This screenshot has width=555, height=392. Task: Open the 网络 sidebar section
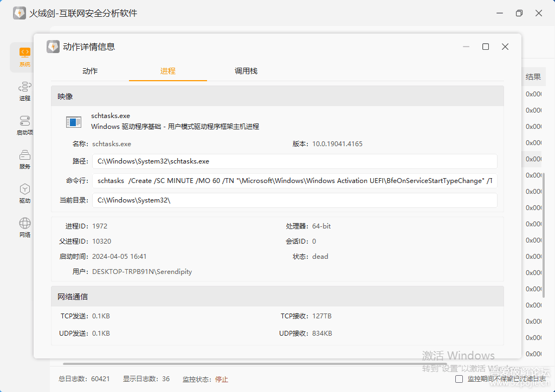click(x=25, y=227)
